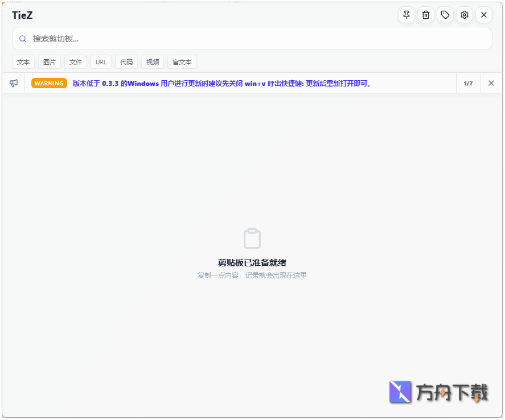Click the search magnifier icon
505x420 pixels.
coord(22,38)
